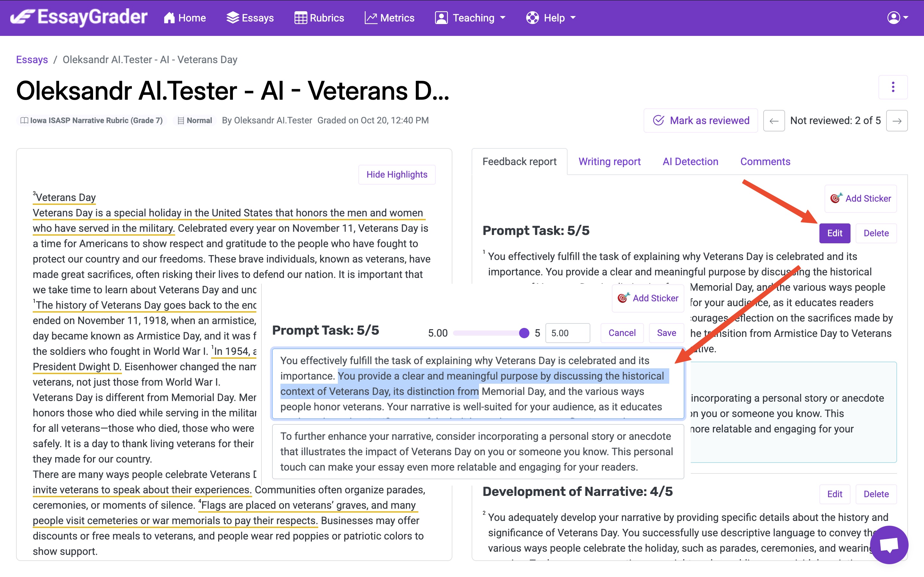Open the Rubrics page
The height and width of the screenshot is (577, 924).
(319, 18)
